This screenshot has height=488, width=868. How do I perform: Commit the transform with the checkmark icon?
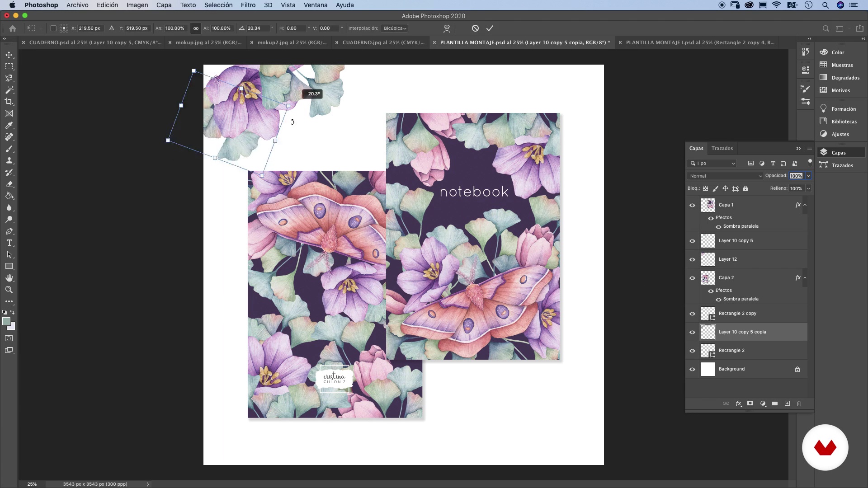tap(490, 28)
